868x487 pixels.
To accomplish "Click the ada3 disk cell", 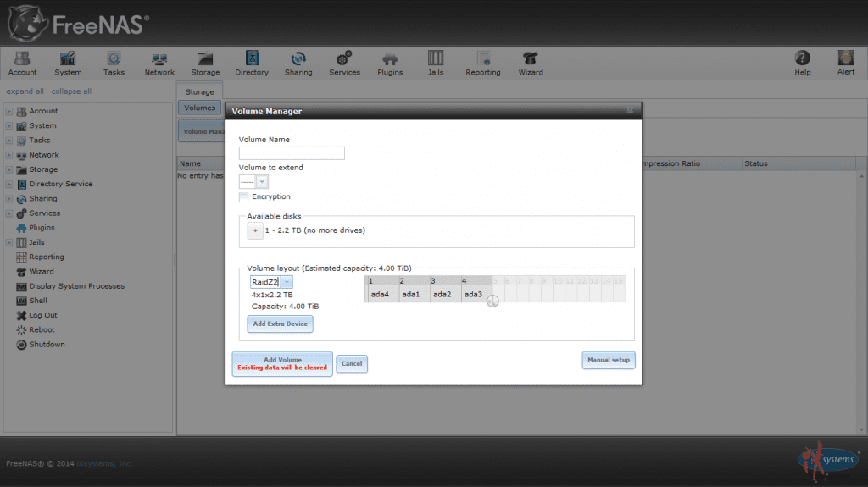I will tap(473, 295).
